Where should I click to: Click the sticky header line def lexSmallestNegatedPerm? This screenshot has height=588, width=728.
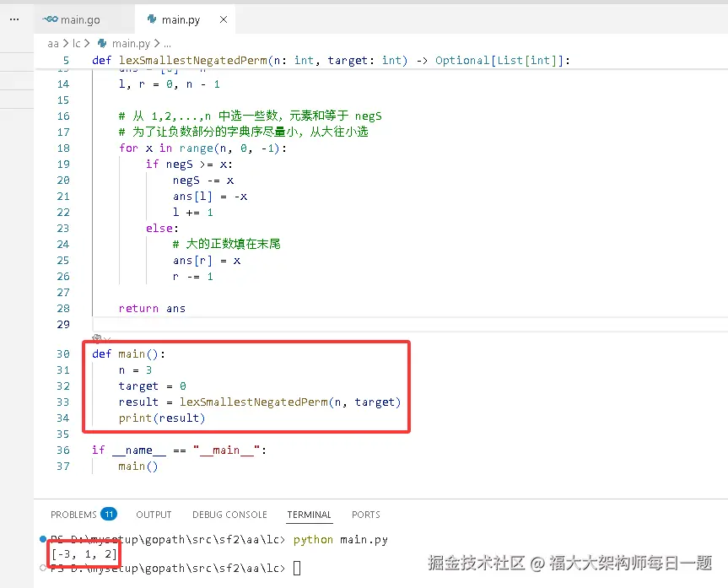(x=331, y=61)
